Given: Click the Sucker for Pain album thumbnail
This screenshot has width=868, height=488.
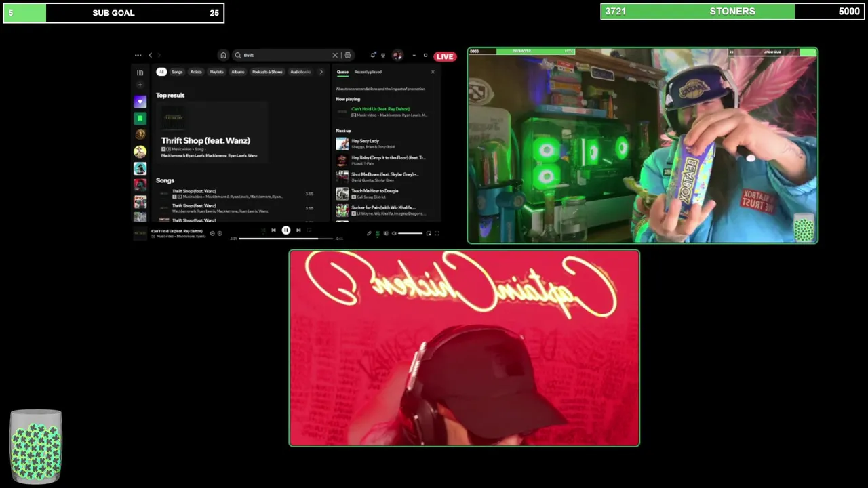Looking at the screenshot, I should (x=342, y=210).
